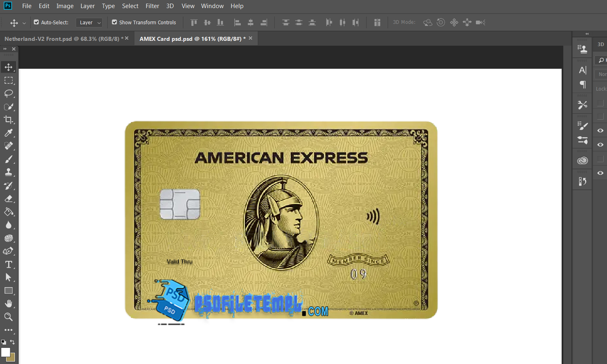Open the tool preset picker arrow
The image size is (607, 364).
click(x=24, y=23)
